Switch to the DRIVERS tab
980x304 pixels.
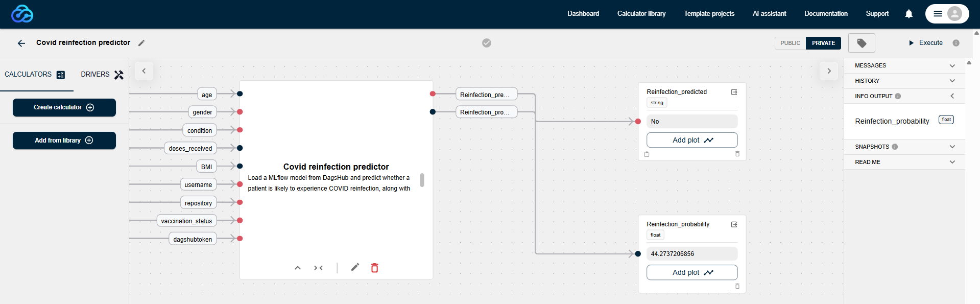[102, 75]
